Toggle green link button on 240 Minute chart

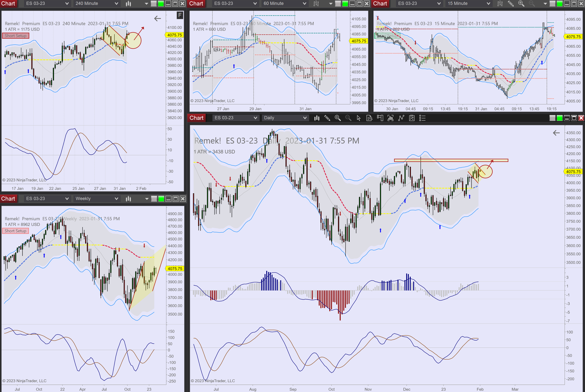point(161,4)
